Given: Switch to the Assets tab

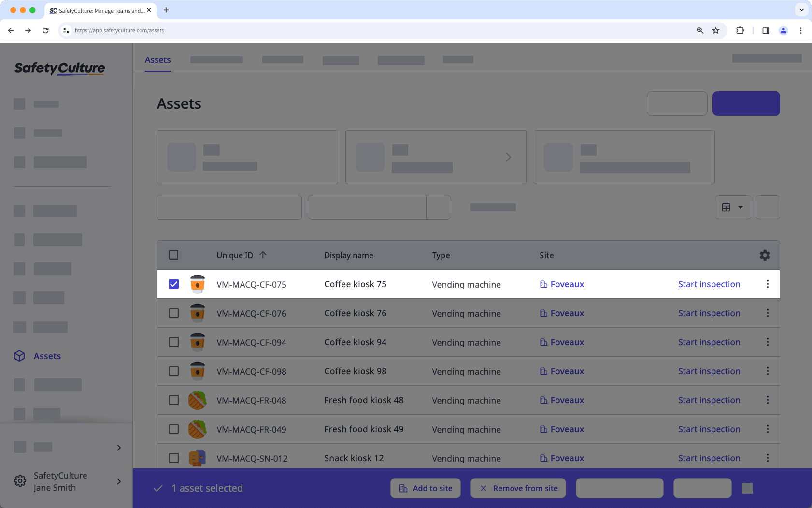Looking at the screenshot, I should [x=157, y=59].
